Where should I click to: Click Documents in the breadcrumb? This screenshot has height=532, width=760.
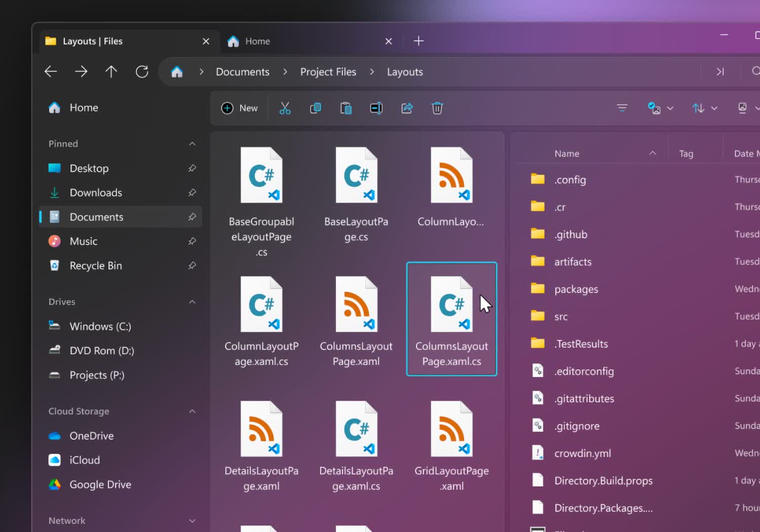243,72
